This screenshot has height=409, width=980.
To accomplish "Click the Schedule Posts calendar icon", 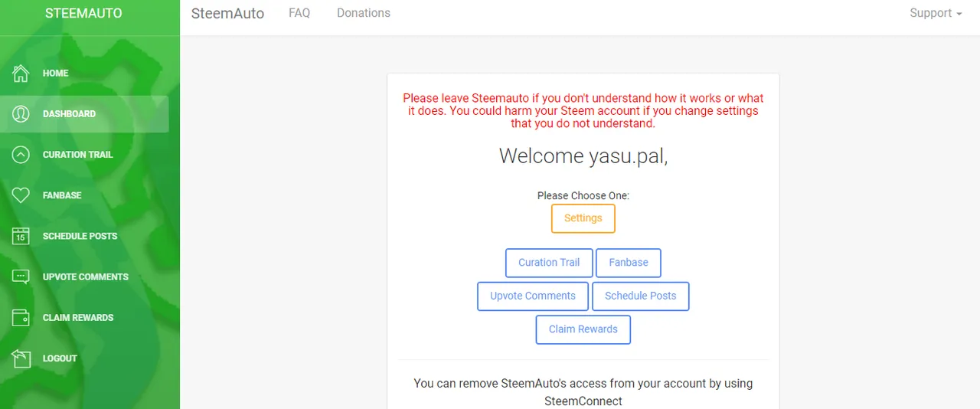I will tap(21, 236).
